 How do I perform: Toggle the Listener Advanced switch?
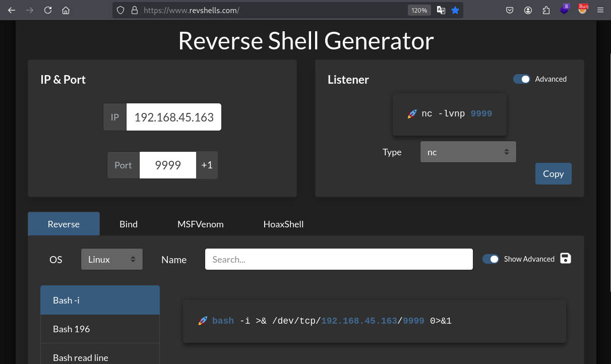(522, 79)
